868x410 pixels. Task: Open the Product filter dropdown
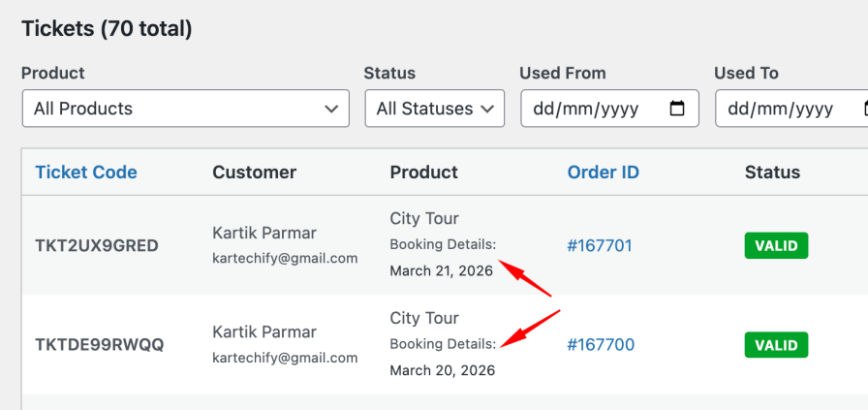pyautogui.click(x=185, y=109)
